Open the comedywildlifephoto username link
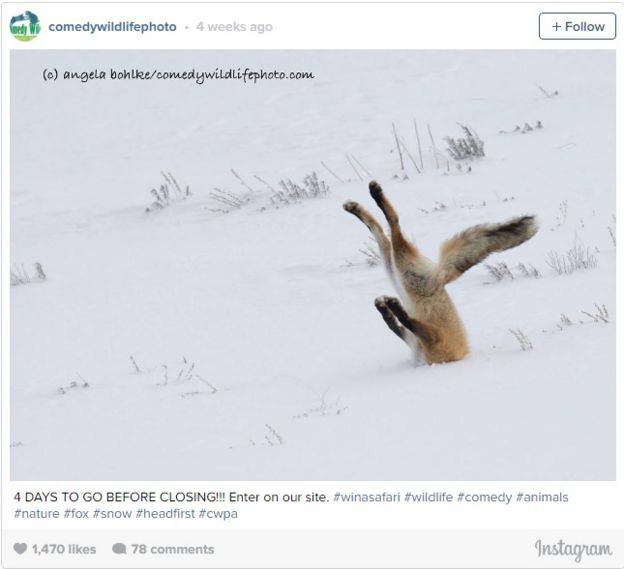The height and width of the screenshot is (569, 624). (x=112, y=27)
